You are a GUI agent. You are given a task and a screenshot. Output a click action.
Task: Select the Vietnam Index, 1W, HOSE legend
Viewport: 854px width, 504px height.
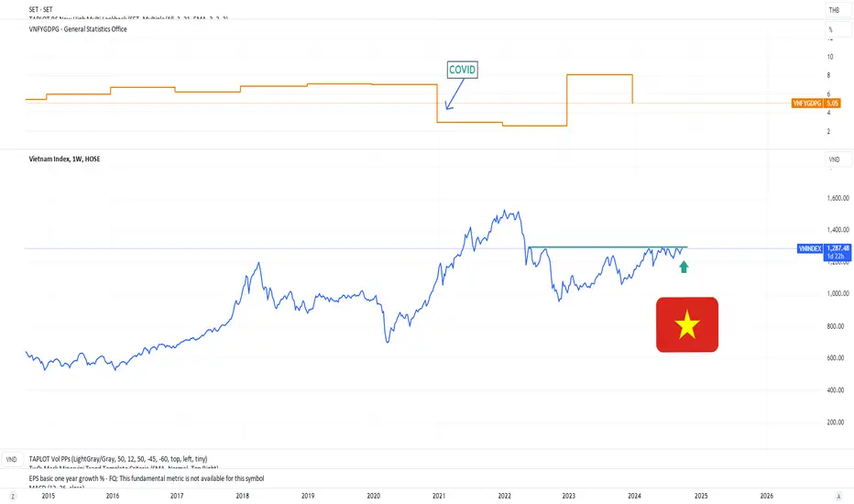click(x=64, y=159)
